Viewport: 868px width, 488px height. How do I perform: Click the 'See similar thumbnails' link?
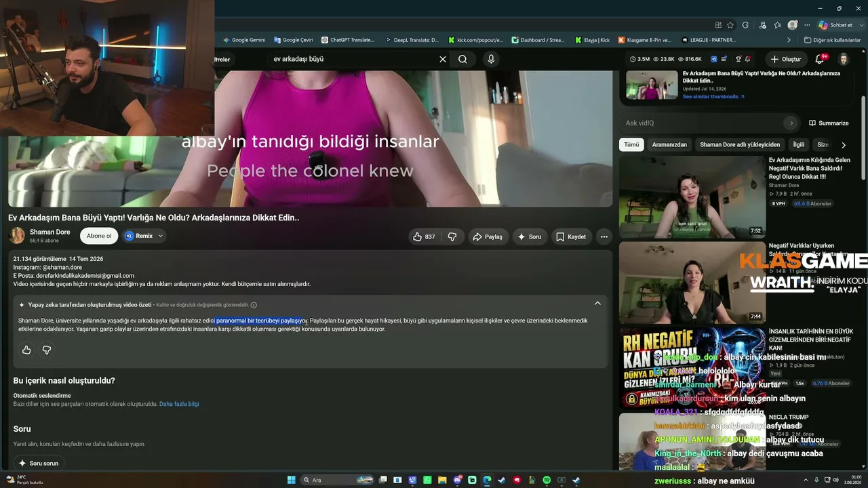(x=713, y=96)
